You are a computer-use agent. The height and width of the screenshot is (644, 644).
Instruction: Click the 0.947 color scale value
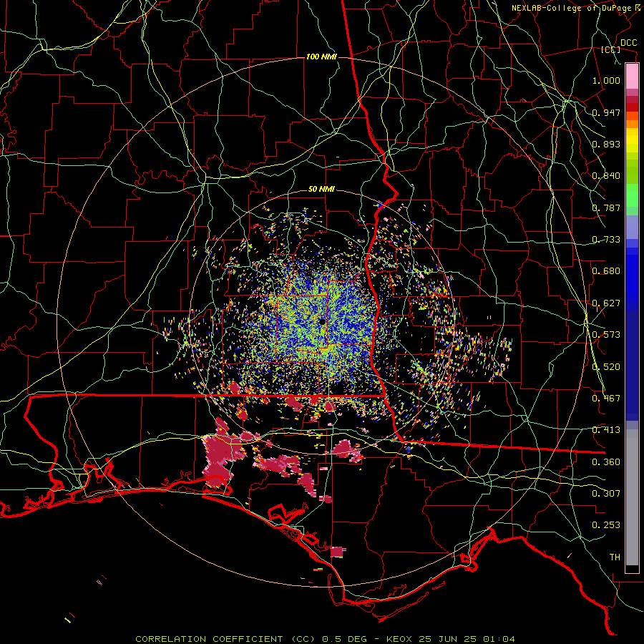(x=606, y=112)
